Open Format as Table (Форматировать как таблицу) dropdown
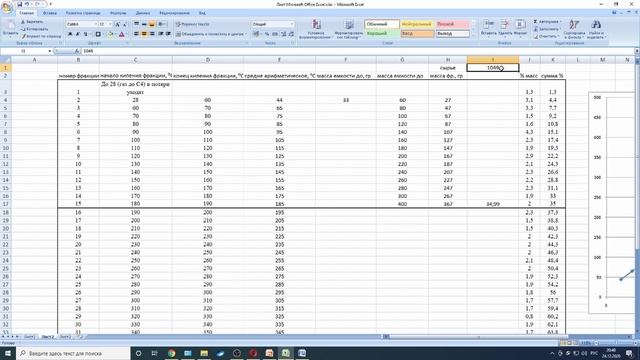The height and width of the screenshot is (360, 640). pos(348,29)
